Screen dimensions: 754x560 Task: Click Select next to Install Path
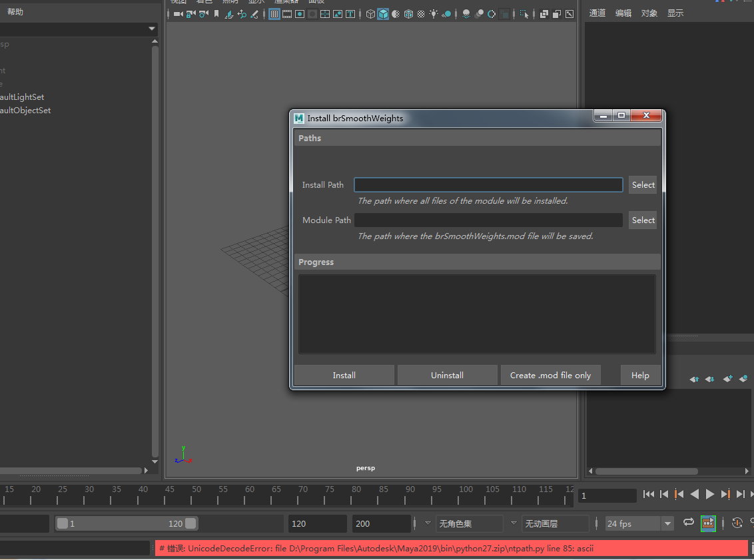coord(643,185)
